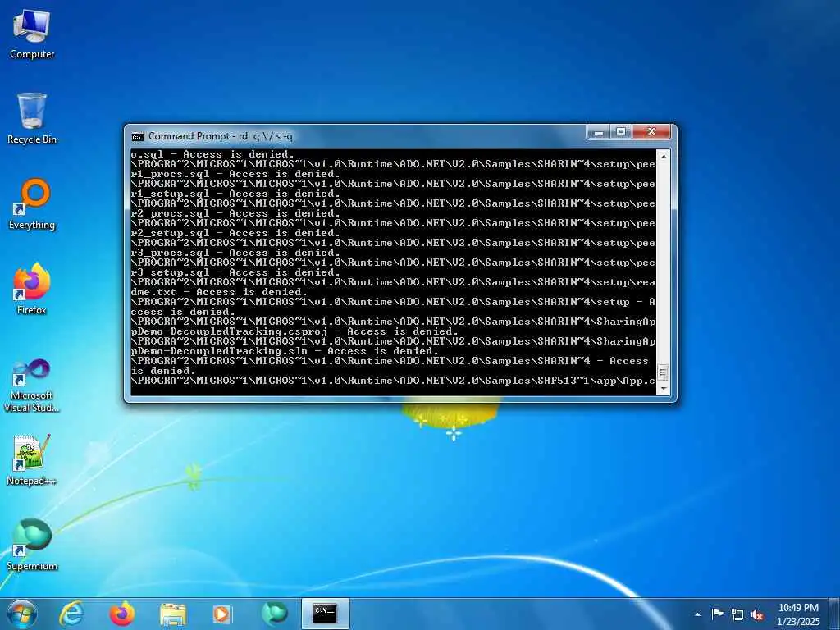Viewport: 840px width, 630px height.
Task: Open Supermium from the taskbar
Action: 274,614
